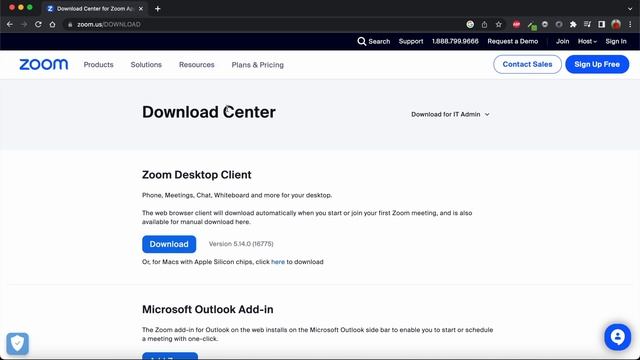Download the Zoom Desktop Client
The height and width of the screenshot is (360, 640).
pyautogui.click(x=169, y=244)
